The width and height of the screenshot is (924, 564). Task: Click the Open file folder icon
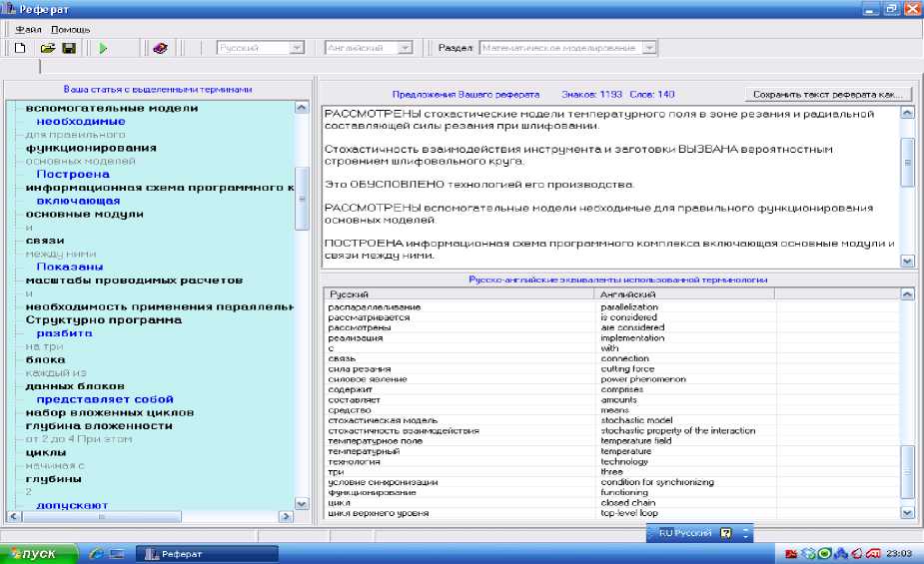click(47, 47)
